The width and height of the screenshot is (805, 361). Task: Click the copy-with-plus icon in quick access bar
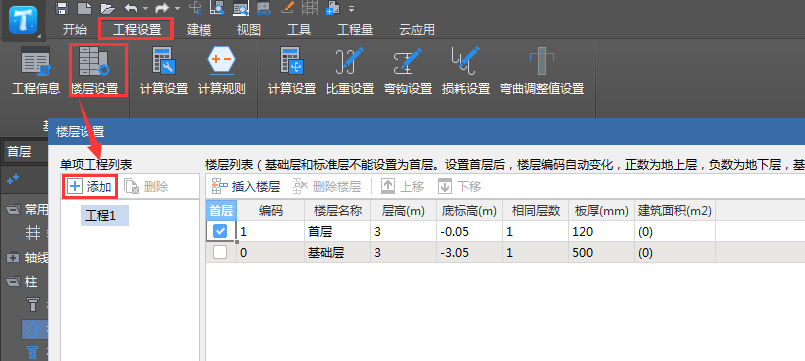pos(333,8)
